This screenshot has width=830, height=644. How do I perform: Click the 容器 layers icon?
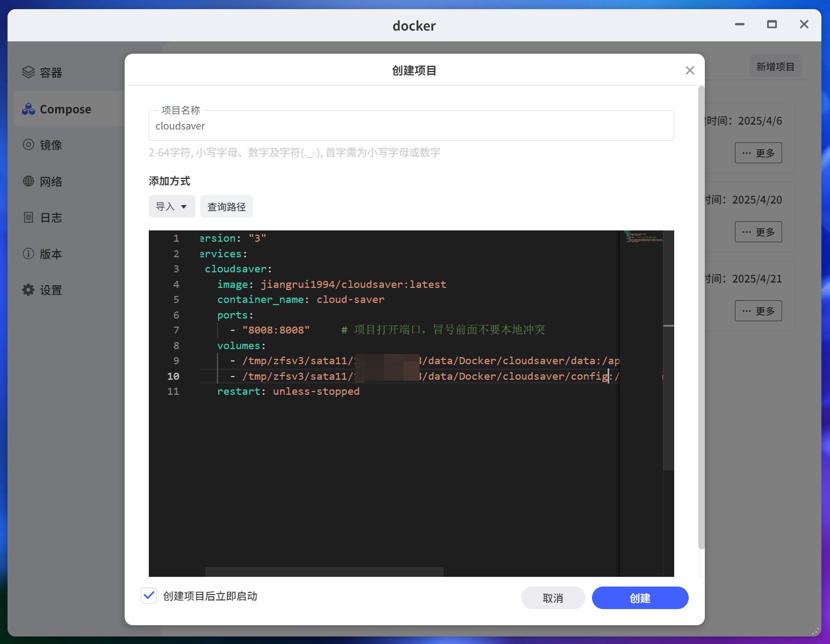[28, 72]
